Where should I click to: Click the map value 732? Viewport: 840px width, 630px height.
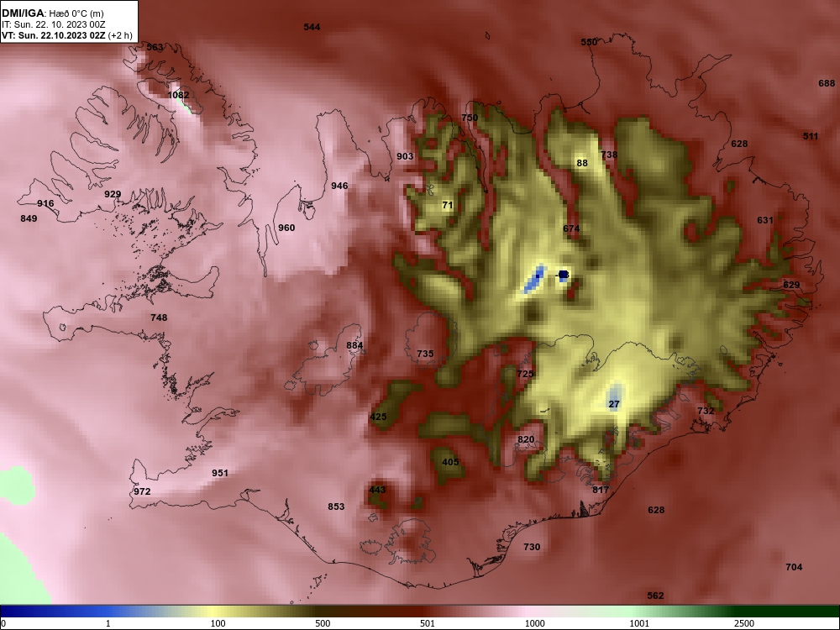pyautogui.click(x=706, y=411)
